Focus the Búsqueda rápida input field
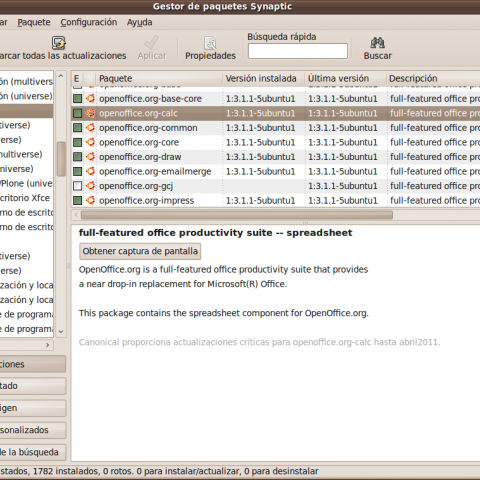Screen dimensions: 480x480 (x=298, y=51)
